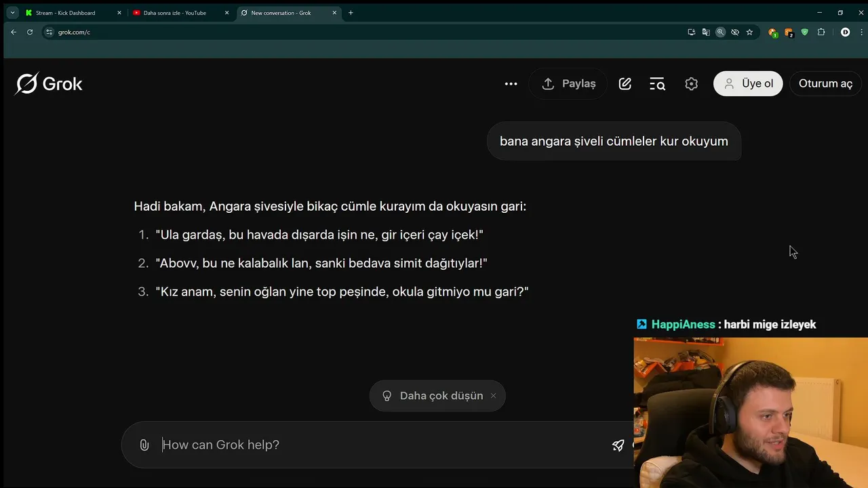Start a new chat with the compose icon
Screen dimensions: 868x488
[625, 84]
